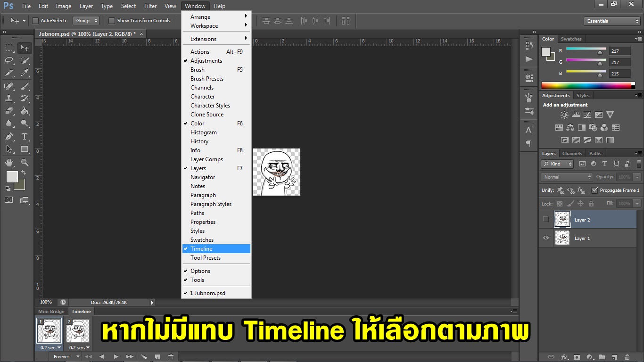The height and width of the screenshot is (362, 644).
Task: Switch to the Swatches tab
Action: tap(571, 39)
